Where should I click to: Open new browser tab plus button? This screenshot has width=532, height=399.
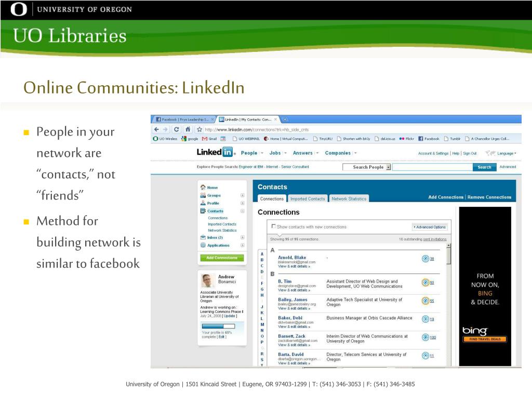[x=285, y=119]
